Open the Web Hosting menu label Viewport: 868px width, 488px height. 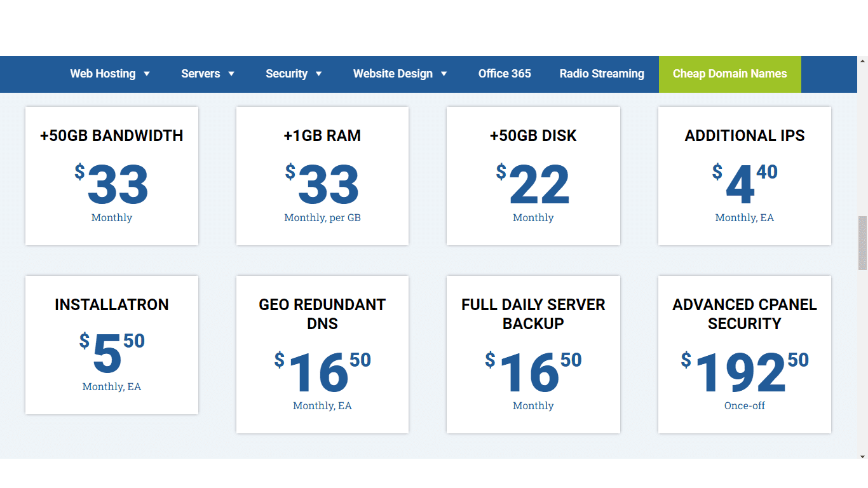[102, 74]
